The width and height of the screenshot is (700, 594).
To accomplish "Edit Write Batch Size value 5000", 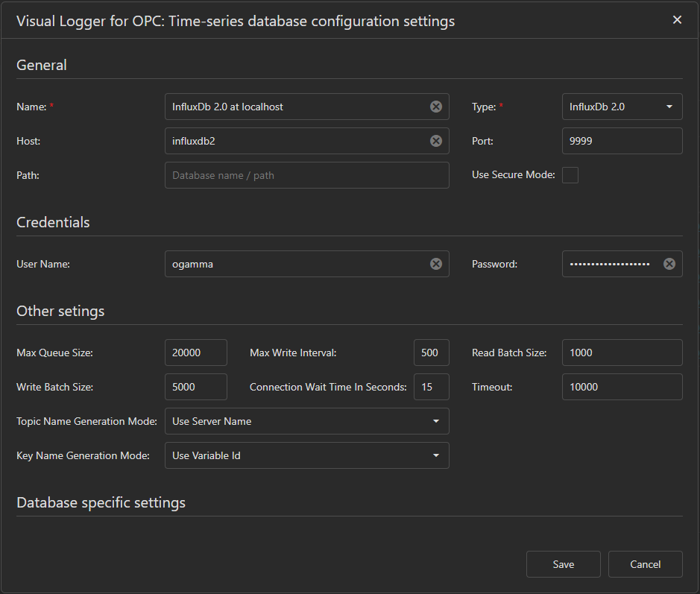I will (195, 387).
